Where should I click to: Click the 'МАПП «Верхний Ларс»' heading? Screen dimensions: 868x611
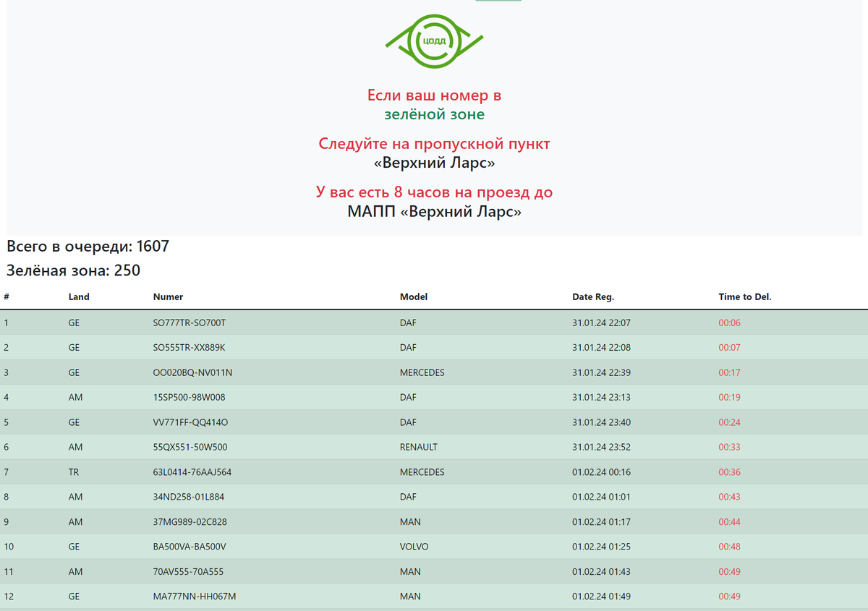tap(434, 213)
